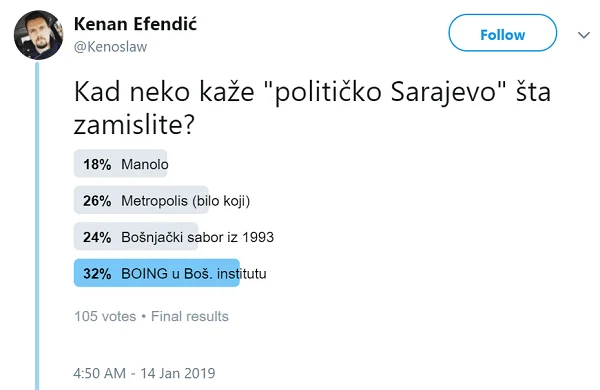Open Kenan Efendić's profile picture
This screenshot has width=600, height=390.
[x=38, y=35]
